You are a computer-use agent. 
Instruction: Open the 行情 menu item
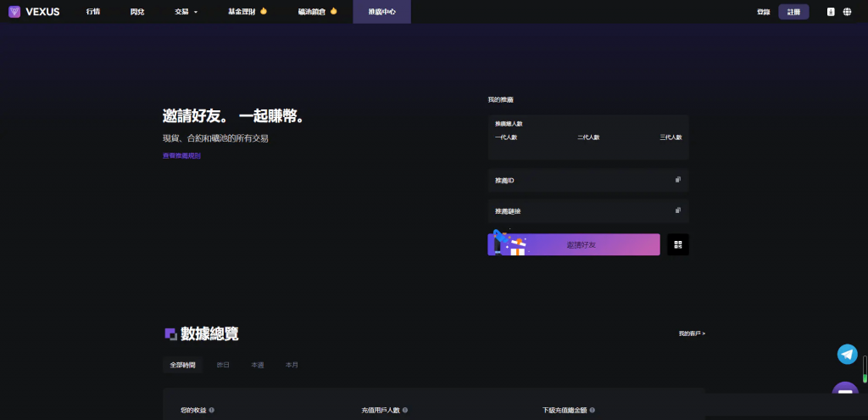coord(93,12)
